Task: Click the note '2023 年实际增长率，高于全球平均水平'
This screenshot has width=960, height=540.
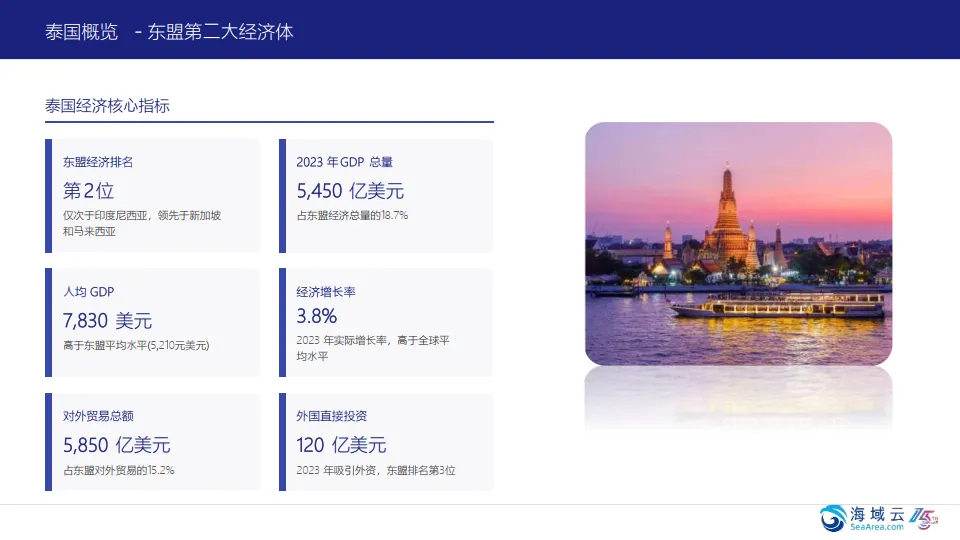Action: pyautogui.click(x=373, y=348)
